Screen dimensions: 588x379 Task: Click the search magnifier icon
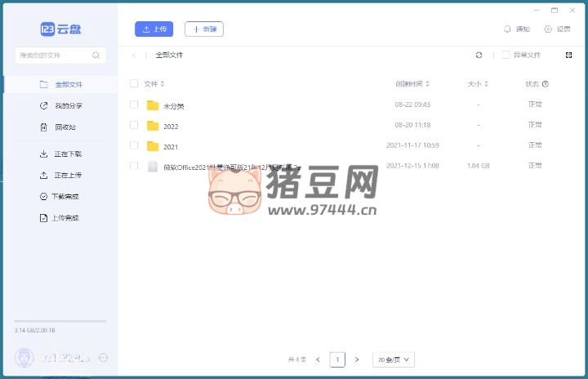click(x=96, y=56)
